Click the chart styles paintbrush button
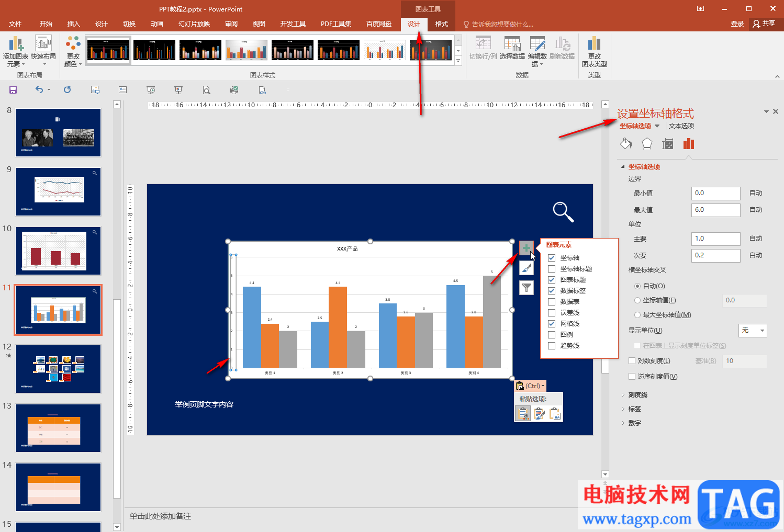 [x=526, y=268]
